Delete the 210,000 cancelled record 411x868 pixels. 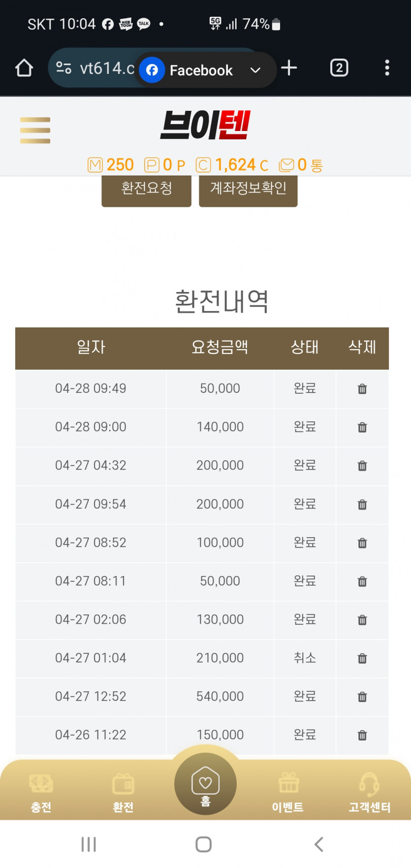tap(362, 658)
